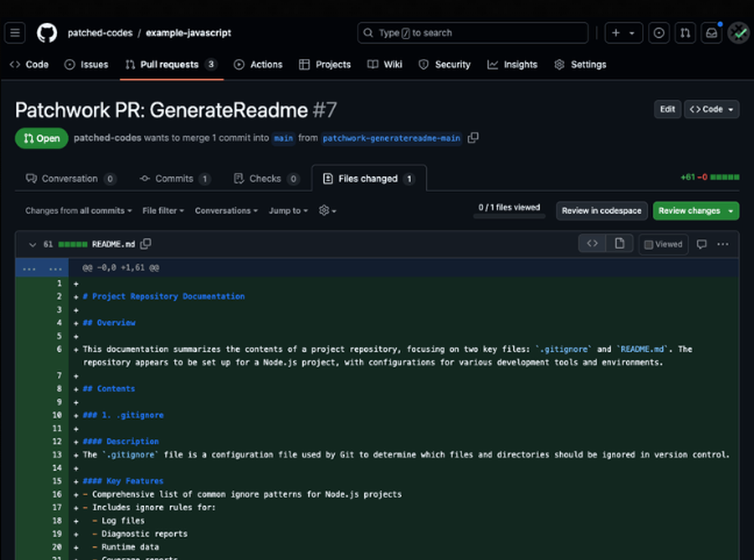The height and width of the screenshot is (560, 754).
Task: Switch to the Code repository tab
Action: pyautogui.click(x=29, y=64)
